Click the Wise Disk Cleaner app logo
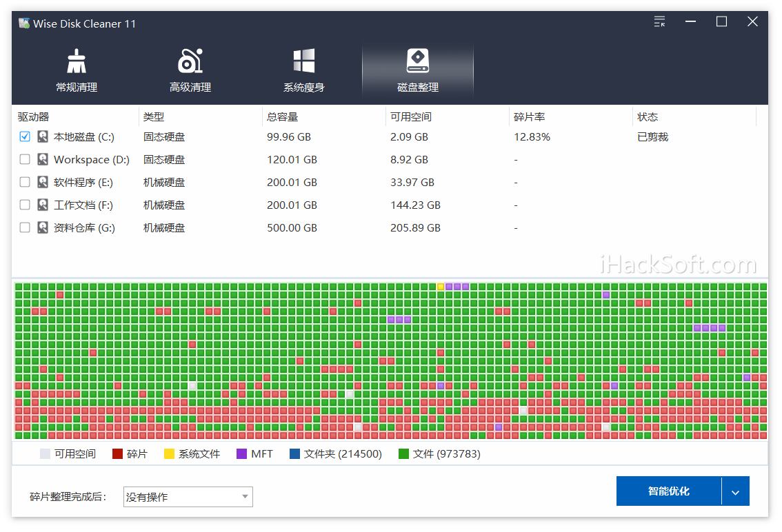The width and height of the screenshot is (782, 532). pos(24,23)
